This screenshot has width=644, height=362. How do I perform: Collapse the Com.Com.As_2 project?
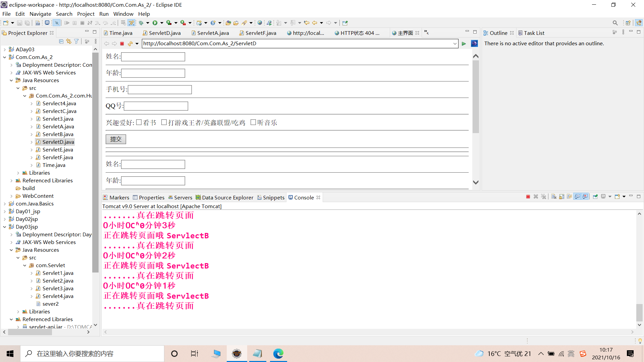[x=5, y=57]
